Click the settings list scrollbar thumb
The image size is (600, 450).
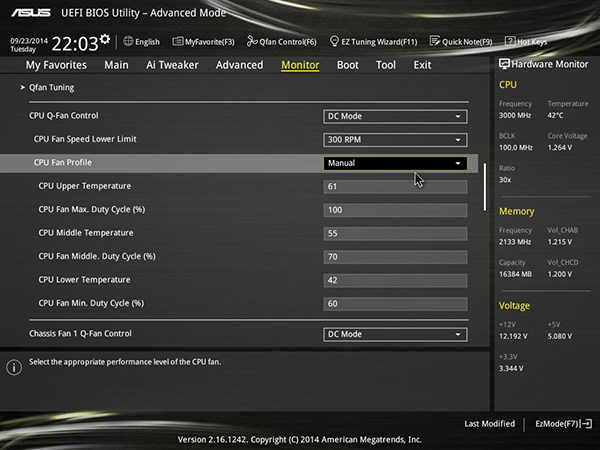[x=485, y=187]
